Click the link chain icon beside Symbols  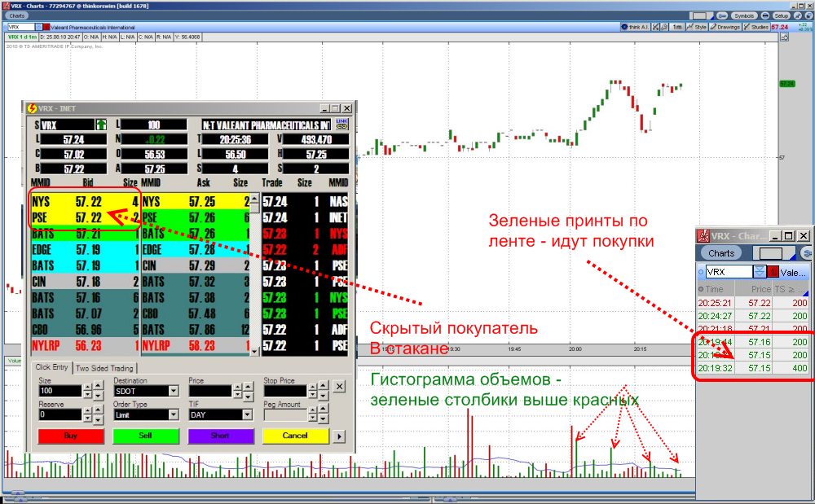pos(722,15)
